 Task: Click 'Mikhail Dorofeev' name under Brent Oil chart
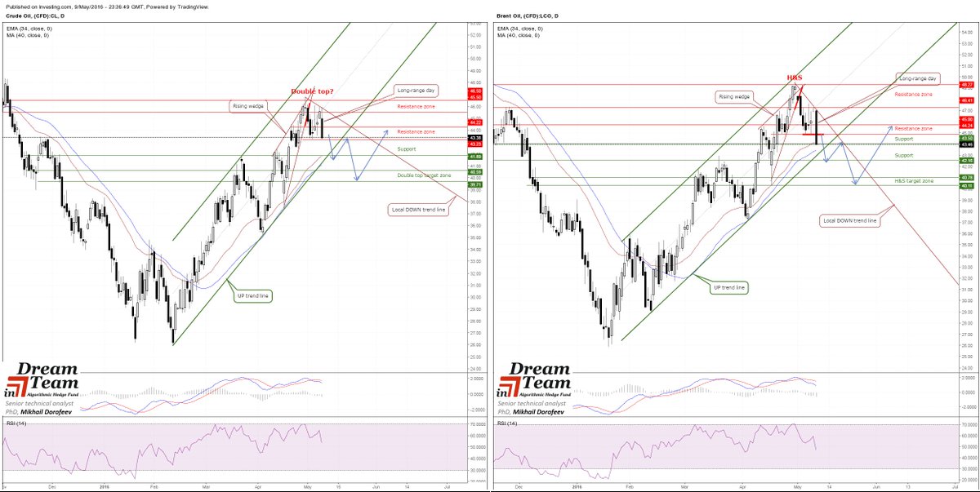click(x=538, y=414)
